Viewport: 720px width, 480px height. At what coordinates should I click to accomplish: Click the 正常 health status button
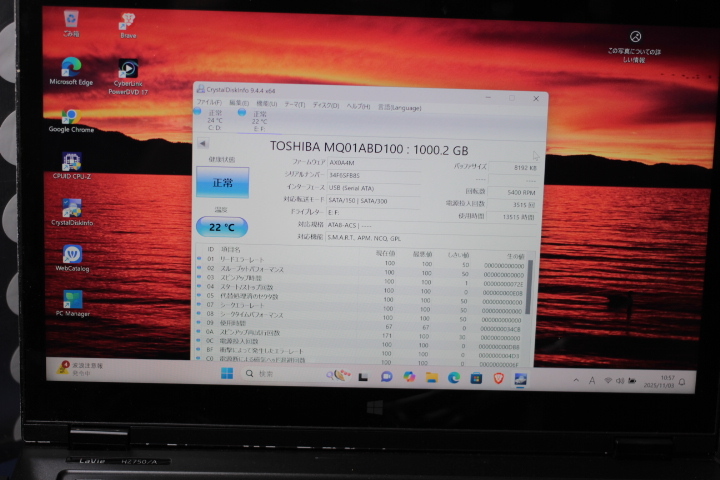pos(223,182)
